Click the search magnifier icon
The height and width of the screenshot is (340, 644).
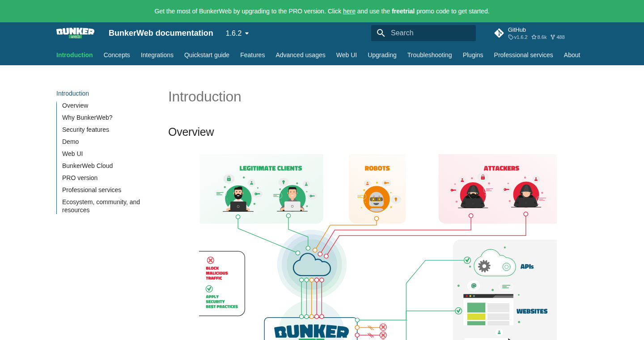point(381,33)
